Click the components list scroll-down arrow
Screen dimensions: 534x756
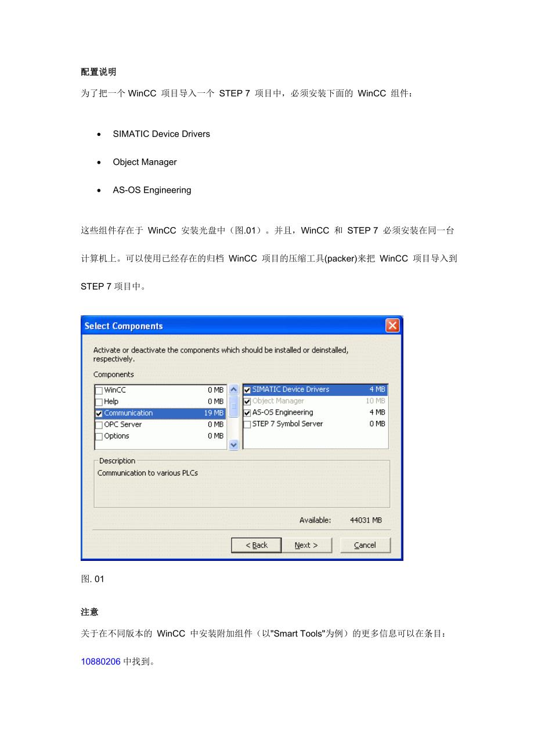click(x=234, y=444)
